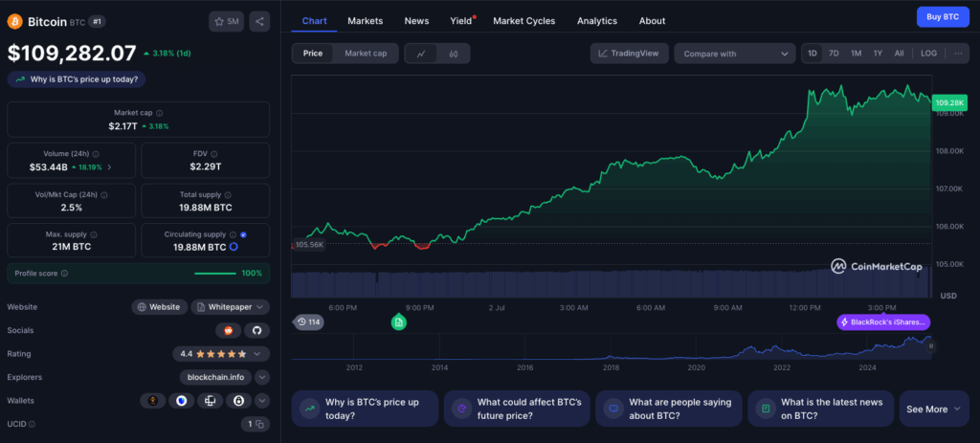This screenshot has width=980, height=443.
Task: Open the About tab
Action: 652,21
